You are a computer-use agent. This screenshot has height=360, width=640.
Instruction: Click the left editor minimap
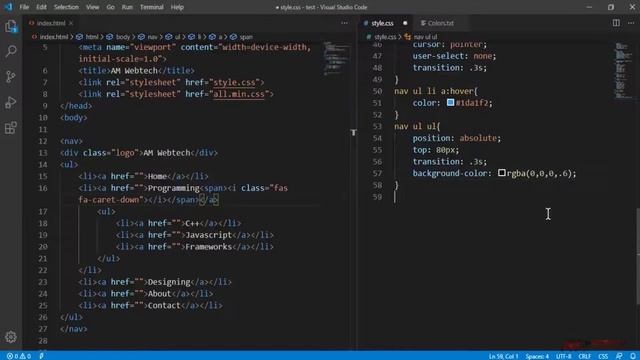(x=337, y=59)
